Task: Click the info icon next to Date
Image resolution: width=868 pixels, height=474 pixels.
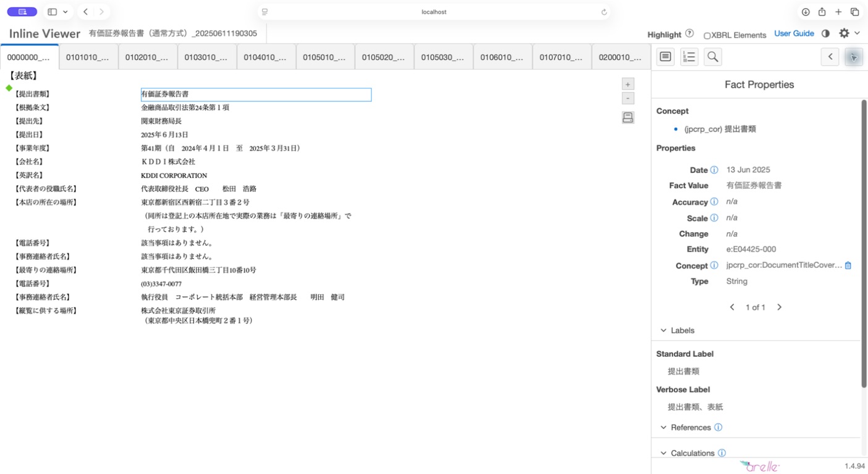Action: coord(714,170)
